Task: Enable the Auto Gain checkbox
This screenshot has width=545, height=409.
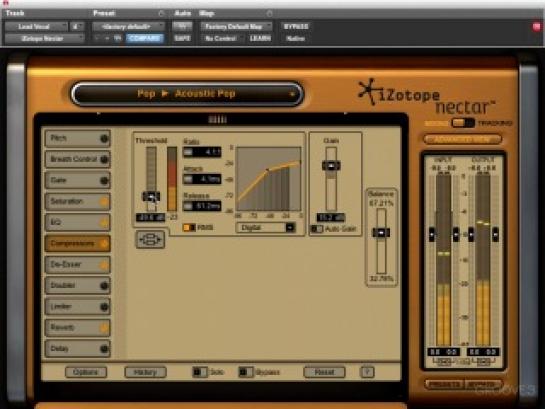Action: pyautogui.click(x=317, y=229)
